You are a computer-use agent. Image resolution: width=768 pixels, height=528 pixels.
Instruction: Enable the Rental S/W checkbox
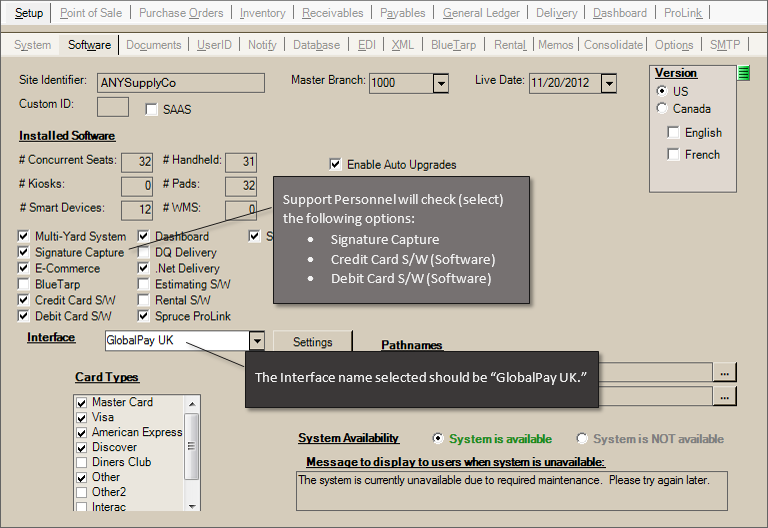pos(143,300)
